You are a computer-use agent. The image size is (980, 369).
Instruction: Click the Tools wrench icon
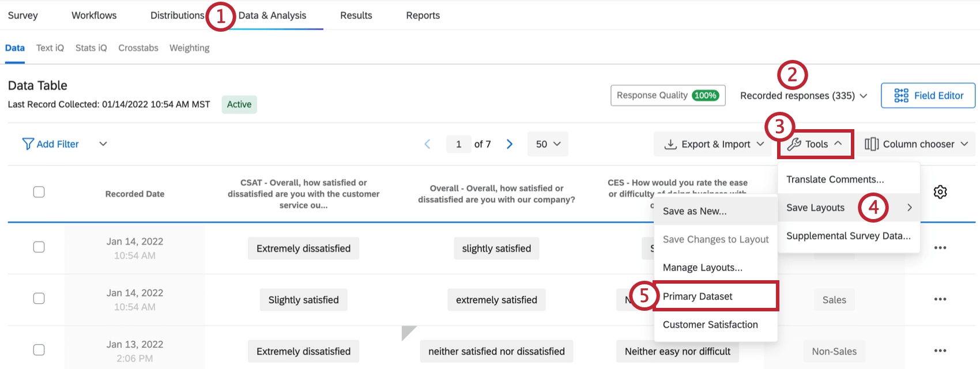click(794, 144)
